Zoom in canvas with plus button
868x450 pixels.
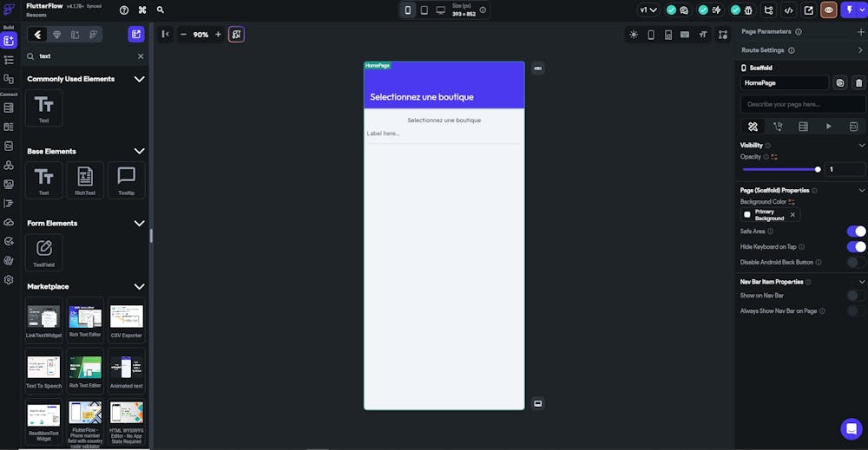[218, 35]
